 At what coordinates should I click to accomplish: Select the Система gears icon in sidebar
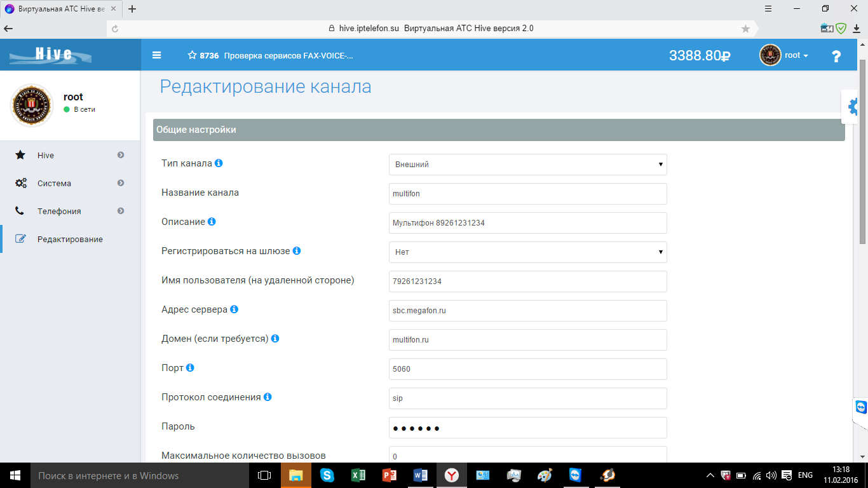click(x=21, y=183)
